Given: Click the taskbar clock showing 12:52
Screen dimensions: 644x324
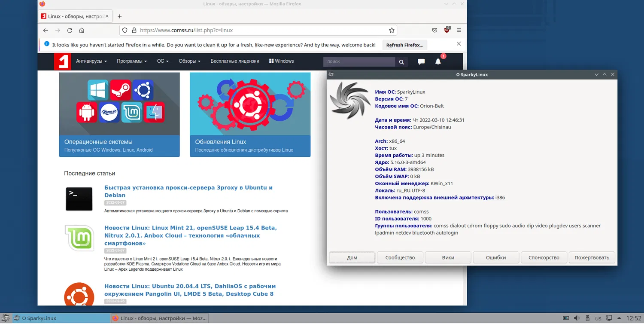Looking at the screenshot, I should click(634, 318).
